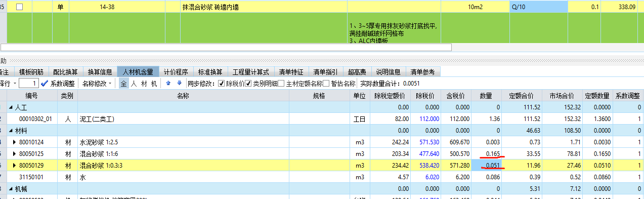Select the 全 filter button

pyautogui.click(x=123, y=84)
